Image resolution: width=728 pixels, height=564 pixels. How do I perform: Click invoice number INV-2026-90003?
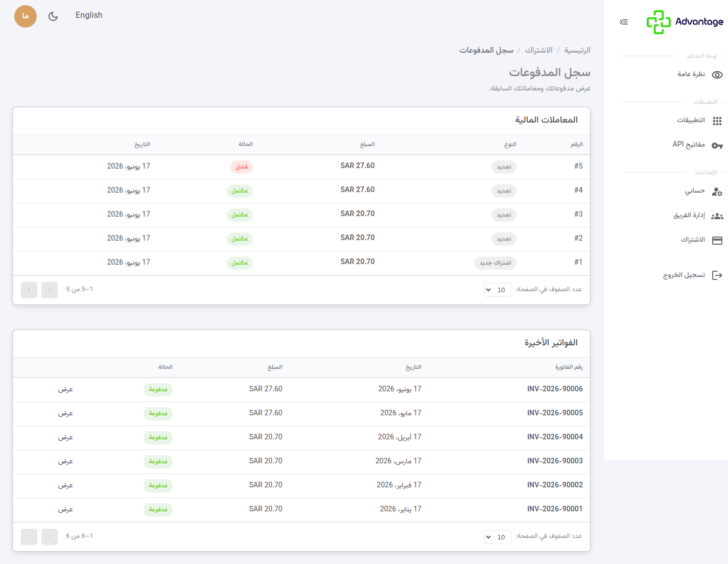(x=555, y=461)
